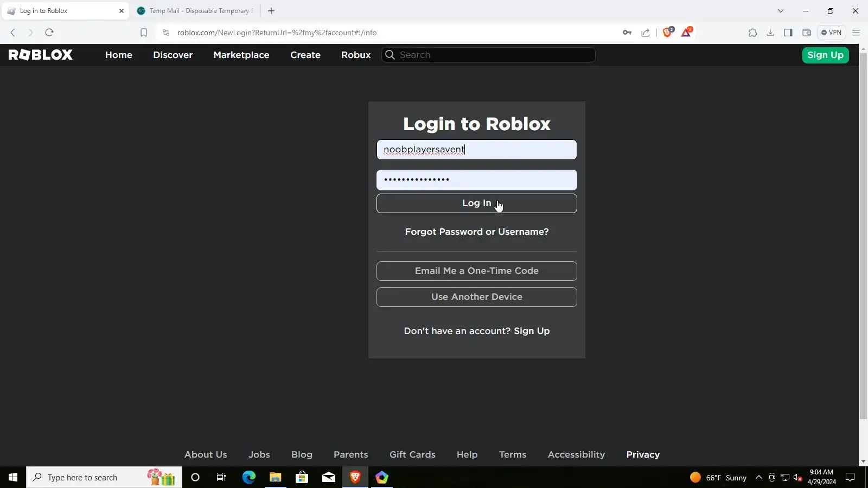This screenshot has height=488, width=868.
Task: Open the Create nav item
Action: point(305,55)
